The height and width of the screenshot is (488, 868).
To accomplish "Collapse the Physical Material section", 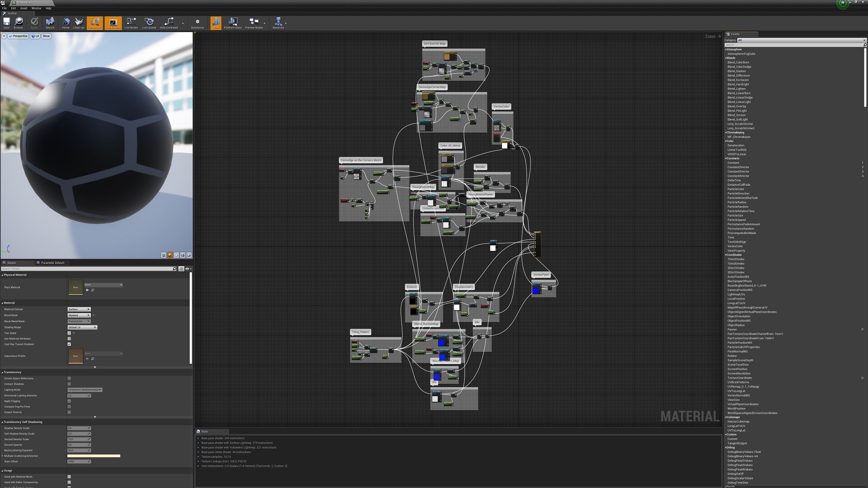I will pyautogui.click(x=2, y=275).
